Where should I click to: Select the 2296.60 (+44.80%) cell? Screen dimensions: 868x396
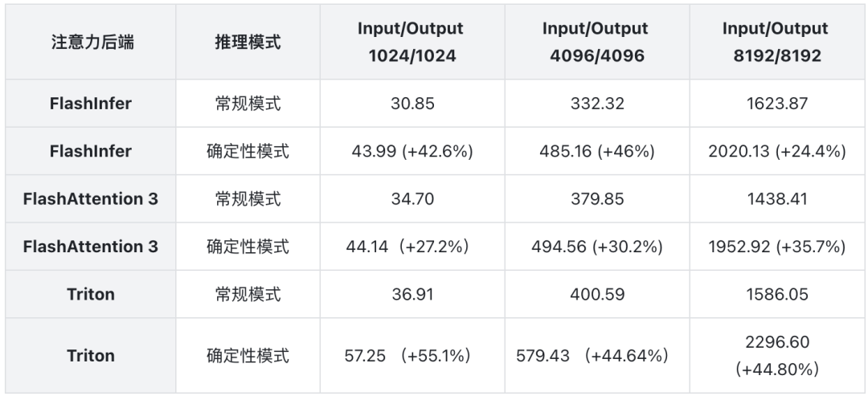point(776,355)
